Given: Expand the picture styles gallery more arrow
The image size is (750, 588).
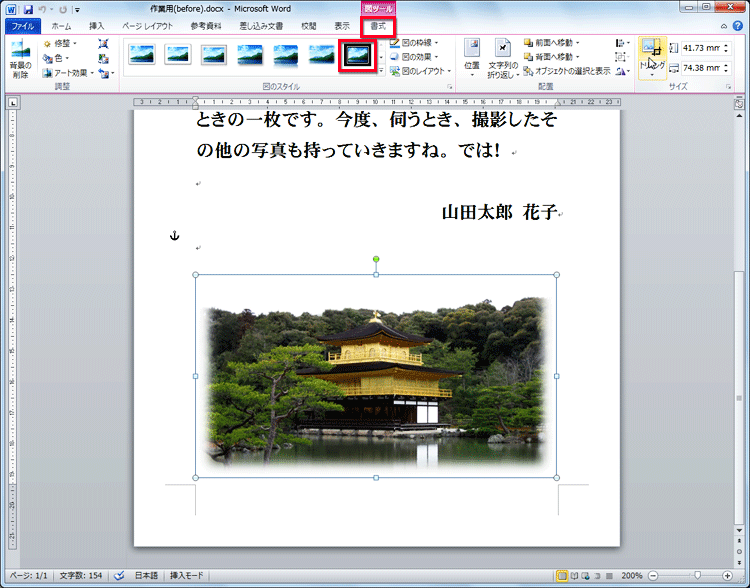Looking at the screenshot, I should pos(381,71).
